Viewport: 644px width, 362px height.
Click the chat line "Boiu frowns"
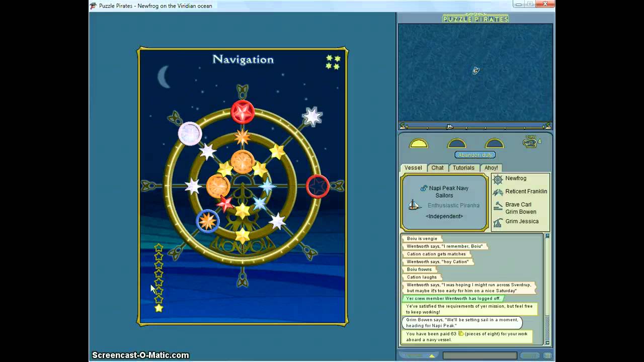(419, 269)
